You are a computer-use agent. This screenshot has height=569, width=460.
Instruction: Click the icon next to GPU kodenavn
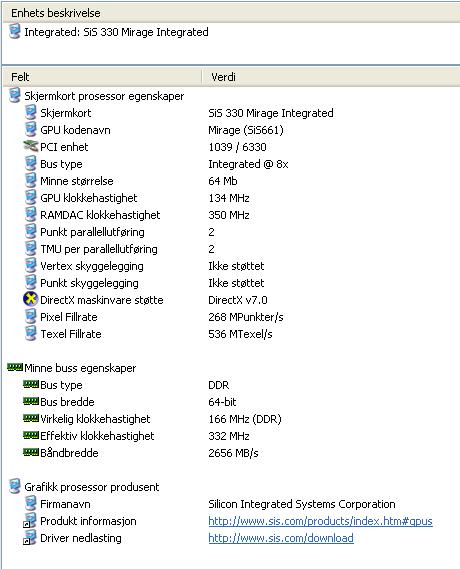pyautogui.click(x=31, y=130)
